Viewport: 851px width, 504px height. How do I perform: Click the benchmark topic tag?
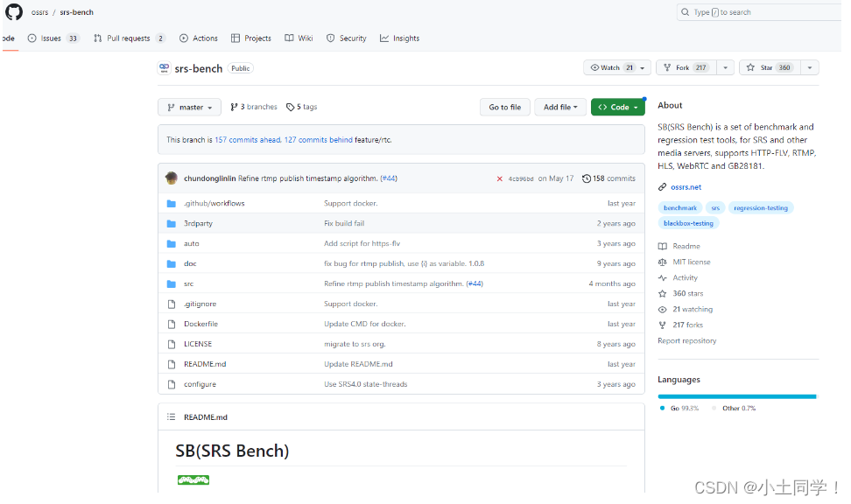click(680, 207)
